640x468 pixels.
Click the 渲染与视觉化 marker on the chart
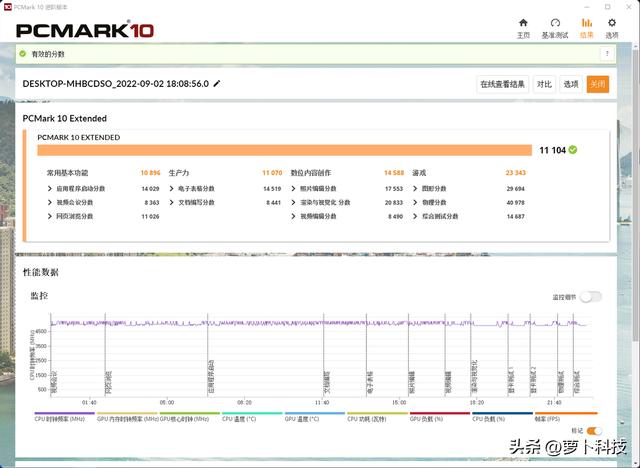tap(474, 378)
